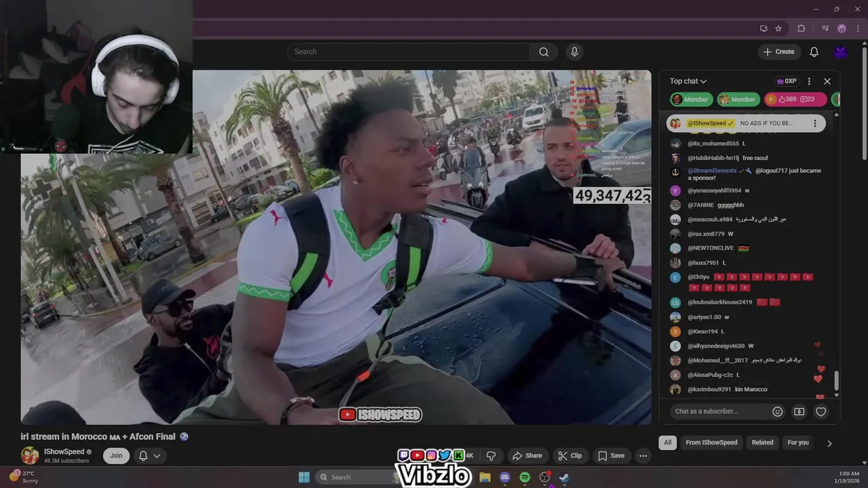
Task: Click chat user @loubnabarkhouss2419
Action: [719, 302]
